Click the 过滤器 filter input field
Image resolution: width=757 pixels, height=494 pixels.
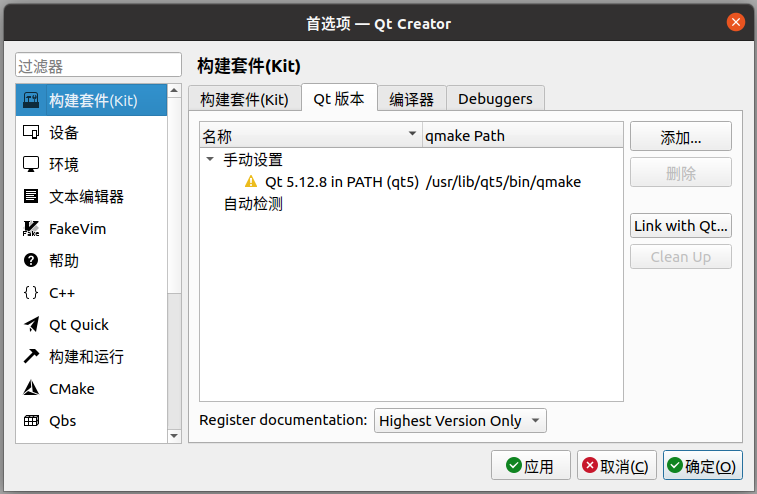click(98, 65)
